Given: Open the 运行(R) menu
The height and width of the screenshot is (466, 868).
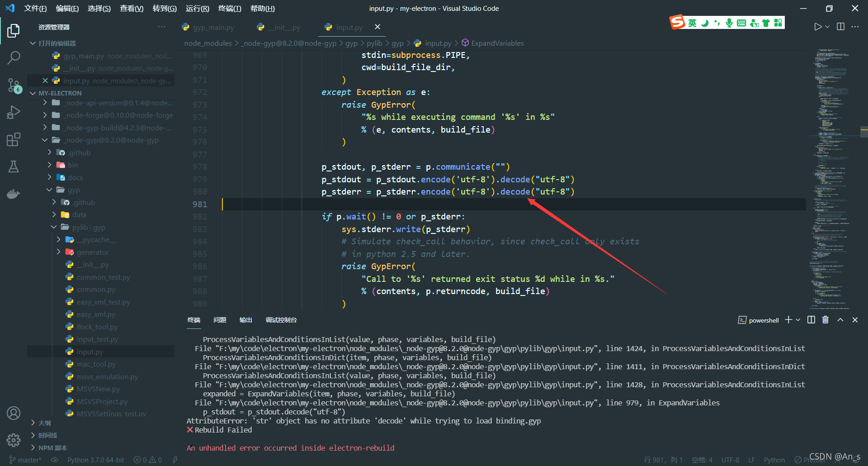Looking at the screenshot, I should pyautogui.click(x=198, y=8).
